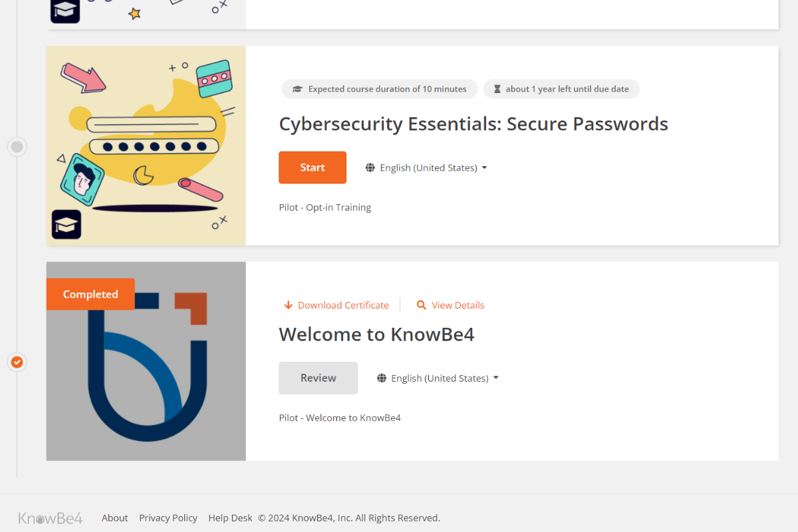Viewport: 798px width, 532px height.
Task: Click the globe icon in the Welcome to KnowBe4 card
Action: [x=382, y=378]
